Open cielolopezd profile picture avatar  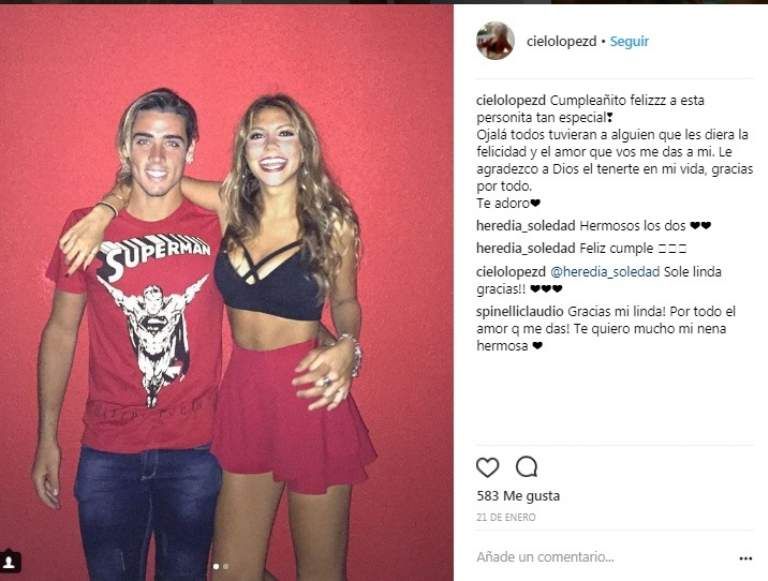coord(495,41)
